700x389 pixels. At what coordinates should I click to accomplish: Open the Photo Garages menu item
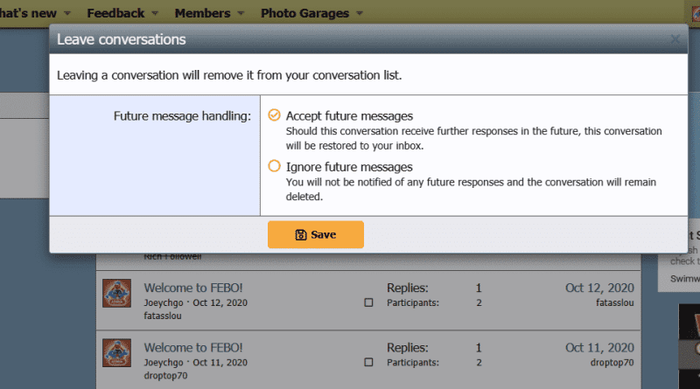[305, 13]
